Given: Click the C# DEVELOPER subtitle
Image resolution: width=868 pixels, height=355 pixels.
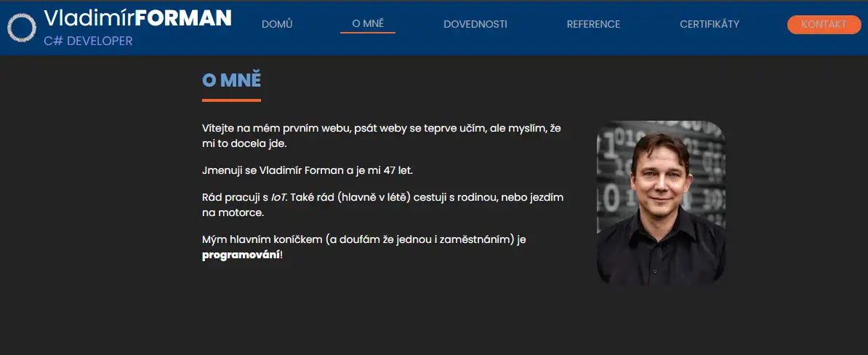Looking at the screenshot, I should pyautogui.click(x=88, y=41).
